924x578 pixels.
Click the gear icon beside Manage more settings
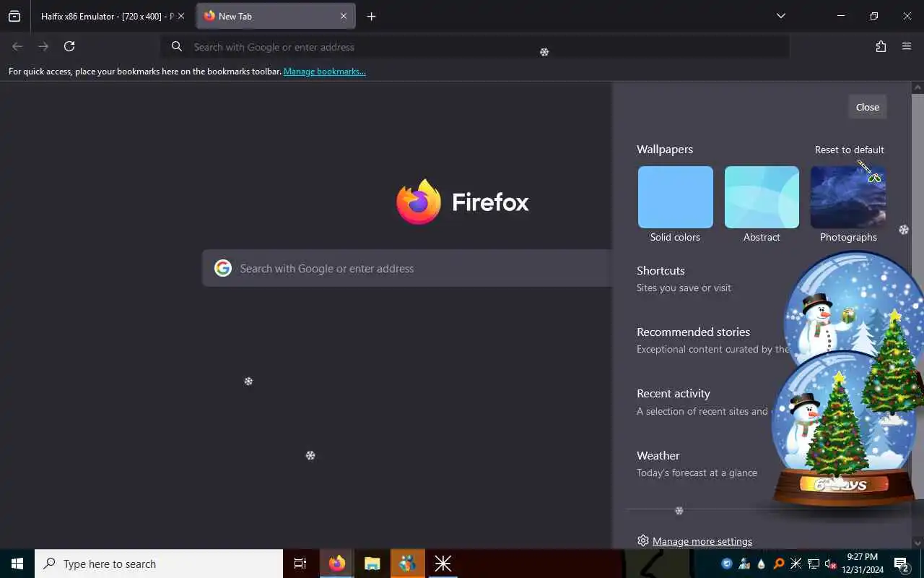(643, 540)
